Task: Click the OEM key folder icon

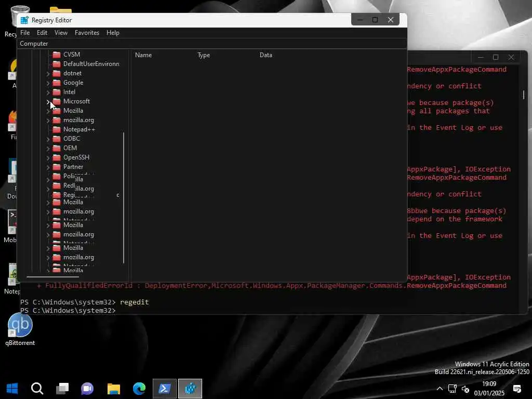Action: [57, 148]
